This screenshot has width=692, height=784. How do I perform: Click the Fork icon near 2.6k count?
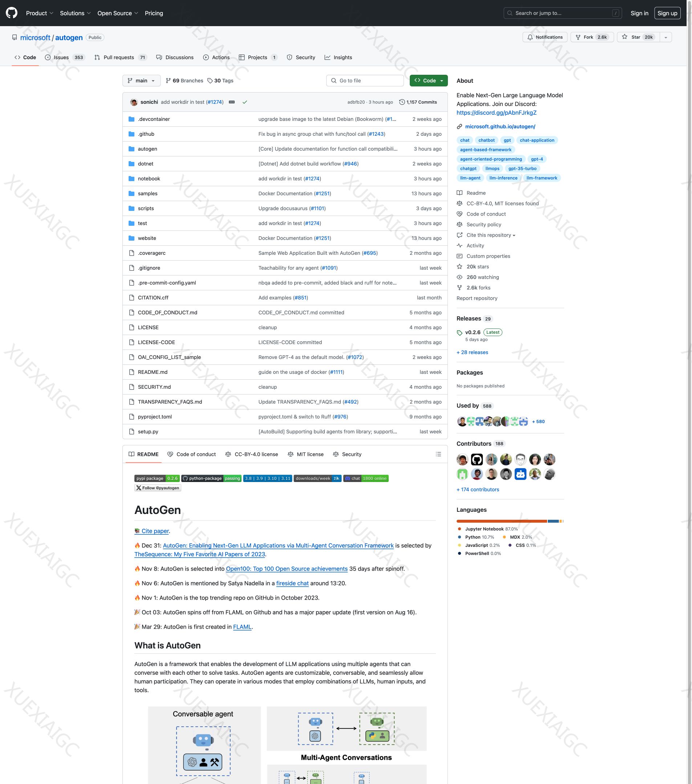coord(578,37)
